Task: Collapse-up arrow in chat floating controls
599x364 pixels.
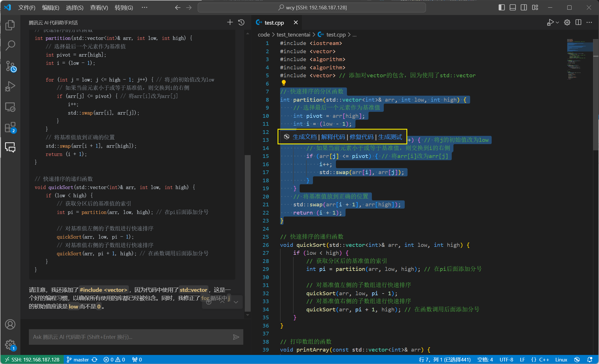Action: click(x=222, y=302)
